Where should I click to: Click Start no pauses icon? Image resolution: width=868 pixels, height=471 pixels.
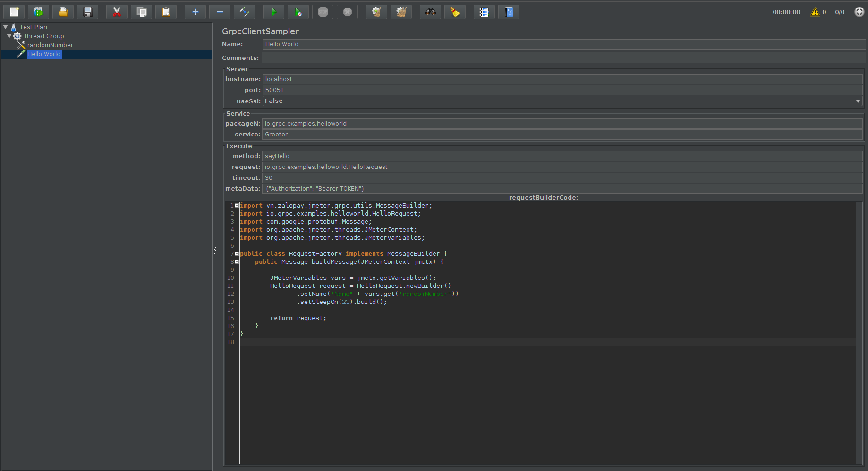pyautogui.click(x=298, y=12)
